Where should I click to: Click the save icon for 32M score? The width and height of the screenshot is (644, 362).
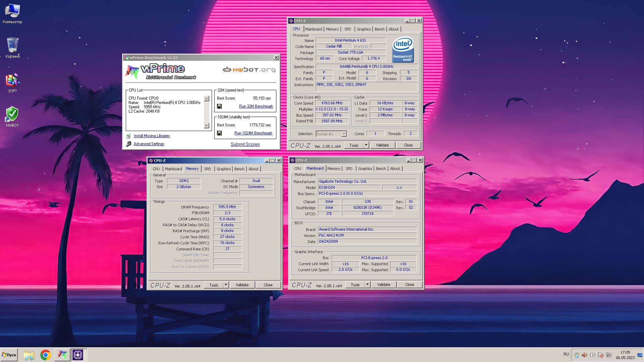tap(219, 106)
